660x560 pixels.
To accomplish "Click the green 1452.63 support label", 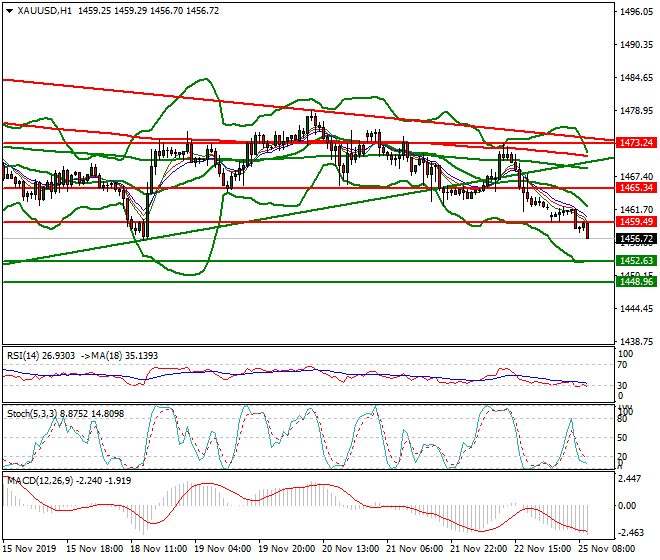I will [636, 261].
